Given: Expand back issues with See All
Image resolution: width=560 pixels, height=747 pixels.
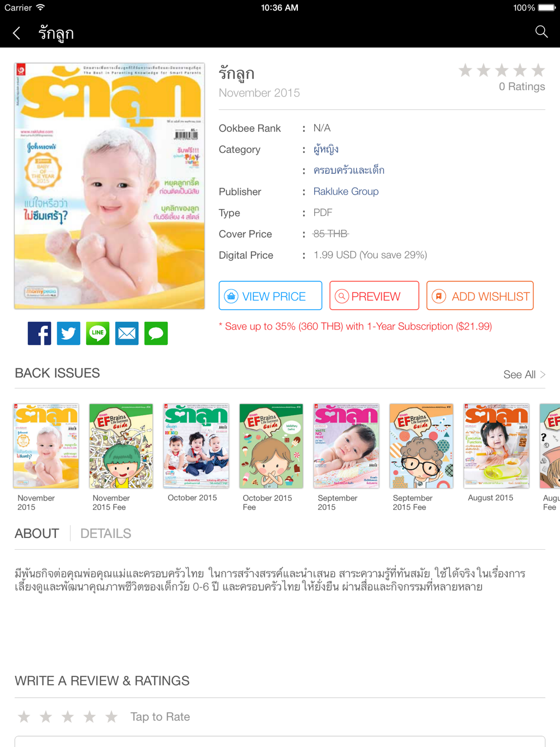Looking at the screenshot, I should [524, 374].
